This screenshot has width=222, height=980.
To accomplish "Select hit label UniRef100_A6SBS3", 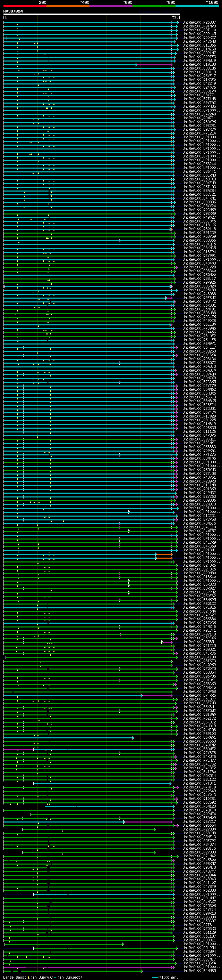I will pyautogui.click(x=199, y=447).
